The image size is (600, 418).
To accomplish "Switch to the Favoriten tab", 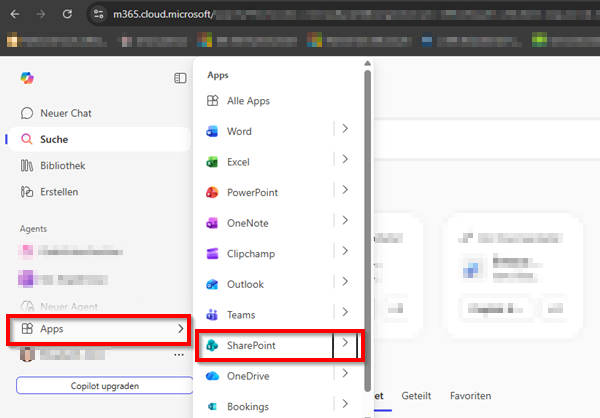I will [470, 396].
